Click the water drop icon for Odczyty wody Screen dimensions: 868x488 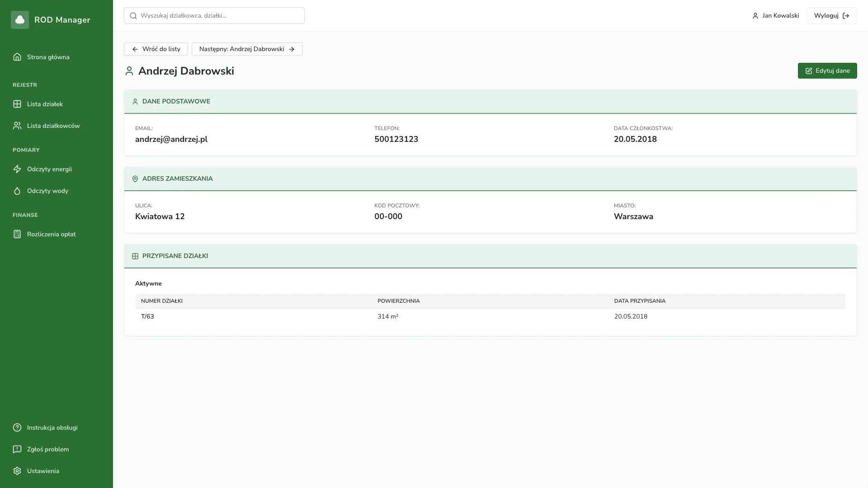(17, 191)
